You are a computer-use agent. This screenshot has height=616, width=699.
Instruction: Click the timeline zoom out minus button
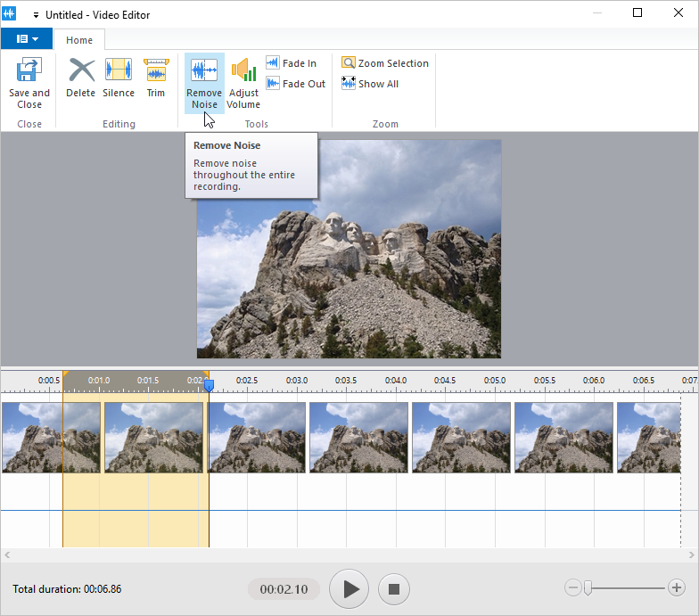572,587
